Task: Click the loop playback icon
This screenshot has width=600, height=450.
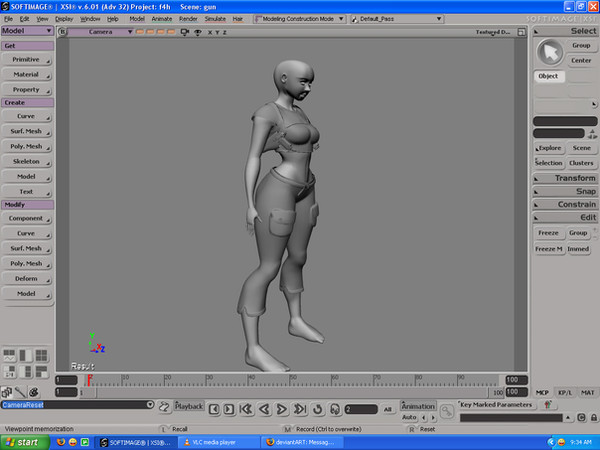Action: (x=318, y=409)
